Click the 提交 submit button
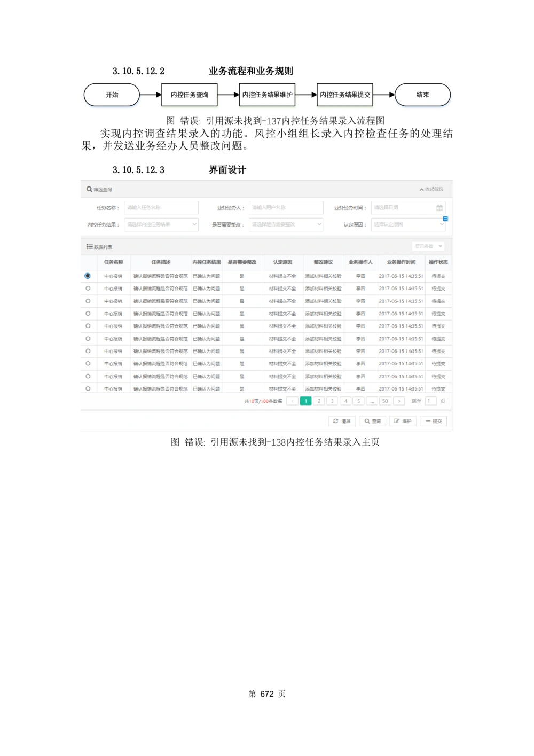 (433, 421)
